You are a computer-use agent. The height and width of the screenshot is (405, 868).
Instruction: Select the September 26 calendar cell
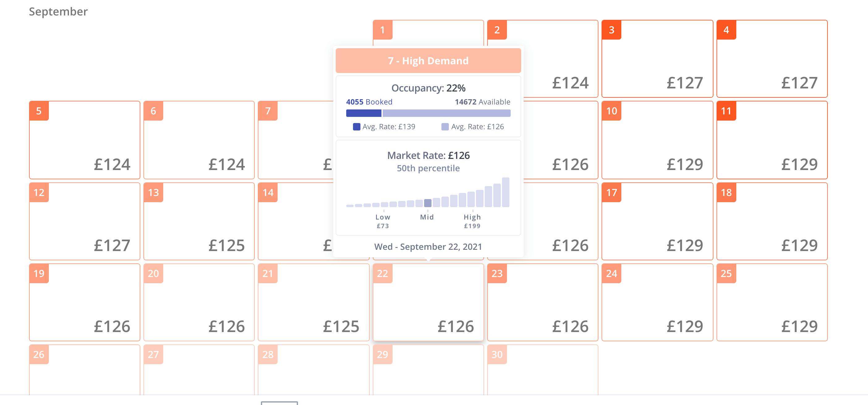[x=85, y=370]
